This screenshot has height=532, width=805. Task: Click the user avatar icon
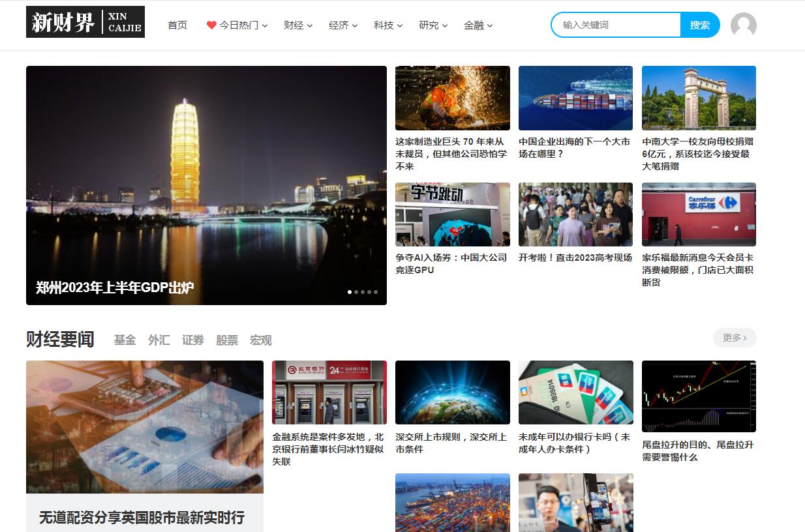(743, 25)
